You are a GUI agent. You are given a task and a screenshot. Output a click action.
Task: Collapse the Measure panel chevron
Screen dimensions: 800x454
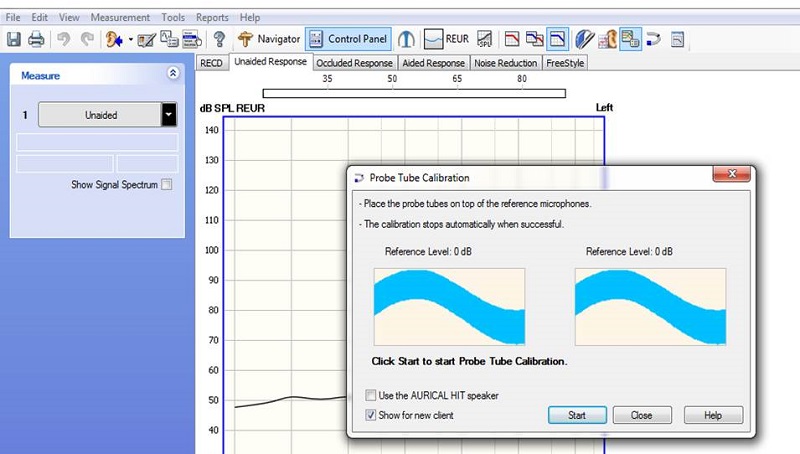[173, 73]
